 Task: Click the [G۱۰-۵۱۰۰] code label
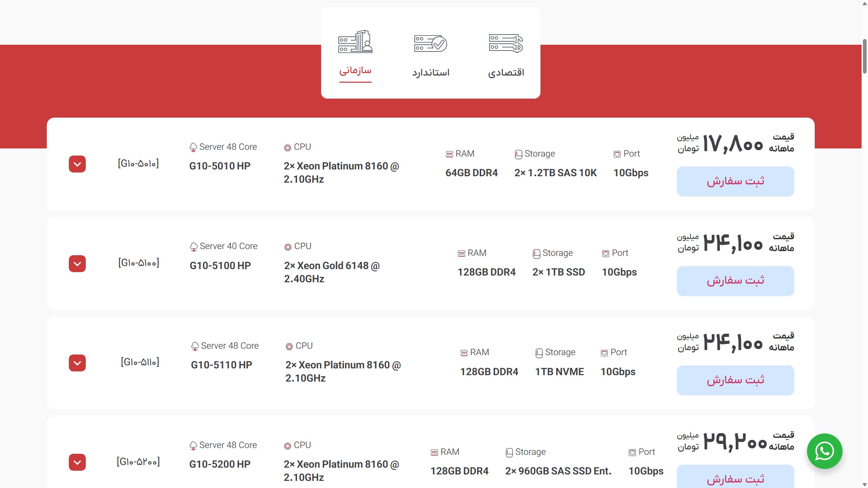(x=139, y=263)
